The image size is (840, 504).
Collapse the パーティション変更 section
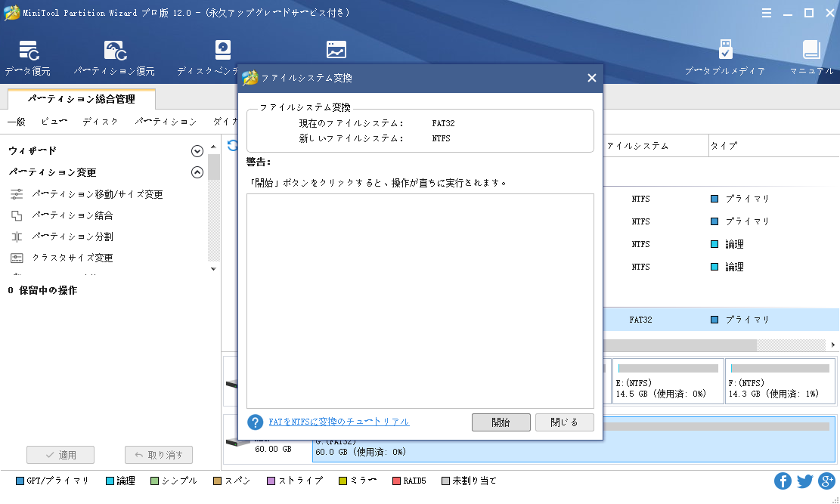coord(197,172)
